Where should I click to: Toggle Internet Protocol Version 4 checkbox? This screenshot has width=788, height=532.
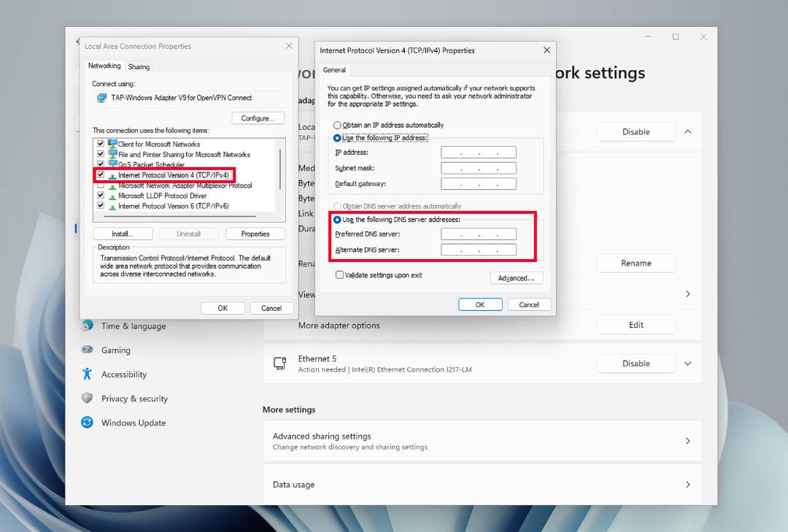(101, 174)
